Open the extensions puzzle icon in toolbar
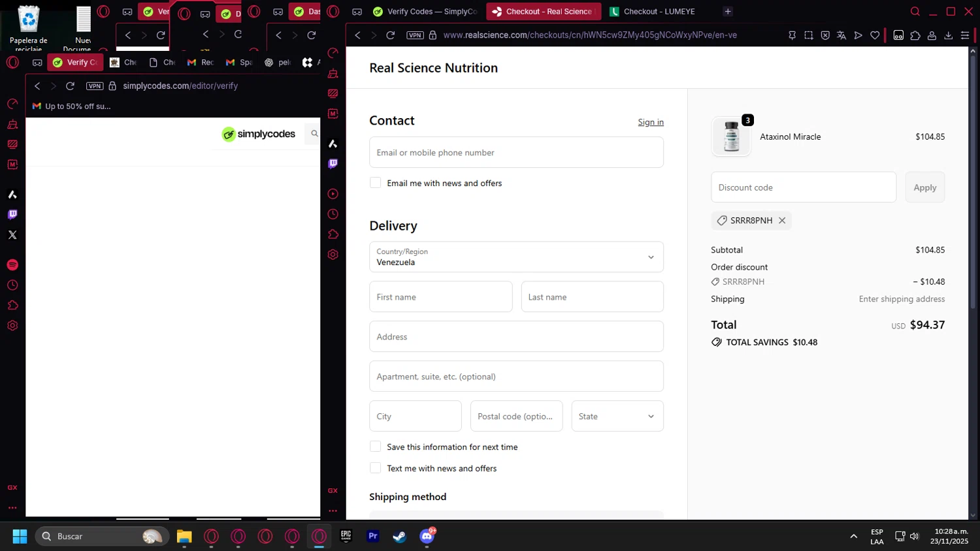Screen dimensions: 980x551 (915, 35)
